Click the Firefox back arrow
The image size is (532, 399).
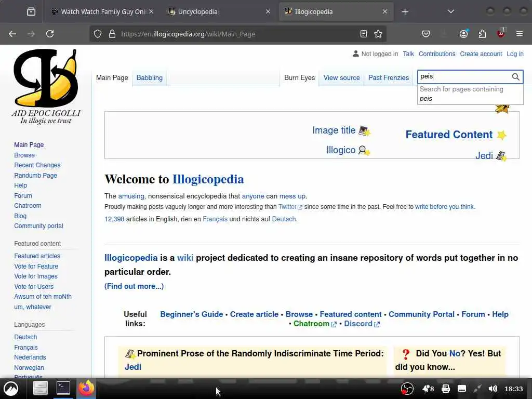click(x=12, y=34)
